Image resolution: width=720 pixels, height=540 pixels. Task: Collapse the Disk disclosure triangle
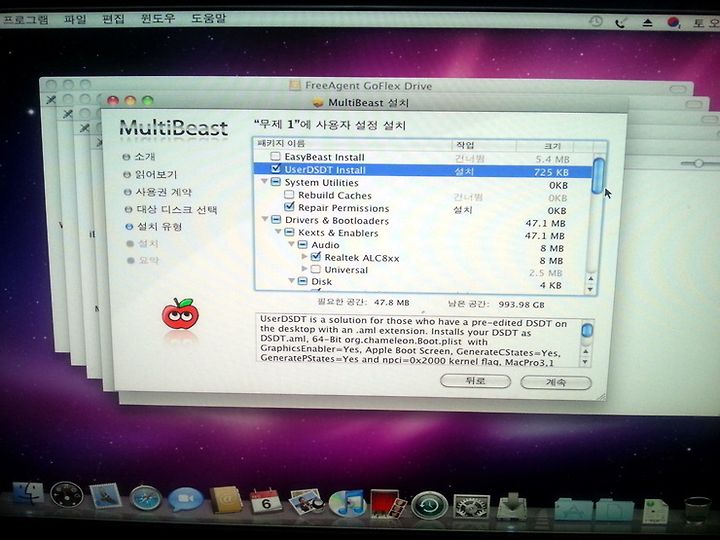(292, 280)
